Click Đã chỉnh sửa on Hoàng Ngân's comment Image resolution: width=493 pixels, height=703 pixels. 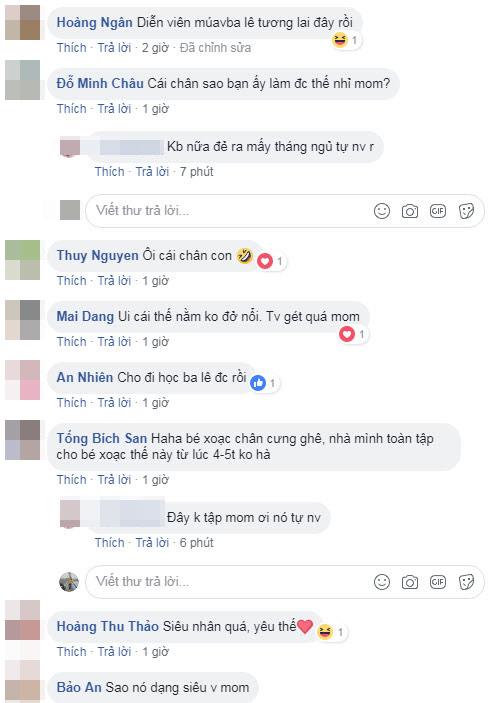pyautogui.click(x=215, y=48)
